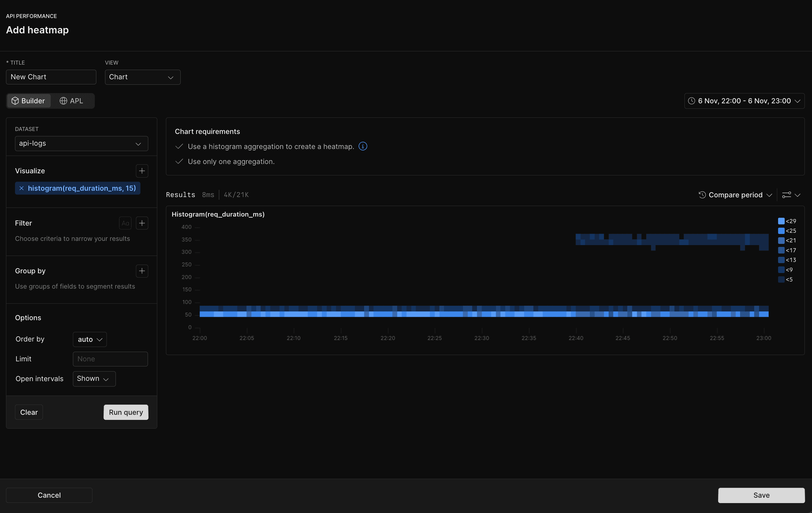Click the Clear button
The image size is (812, 513).
point(29,412)
